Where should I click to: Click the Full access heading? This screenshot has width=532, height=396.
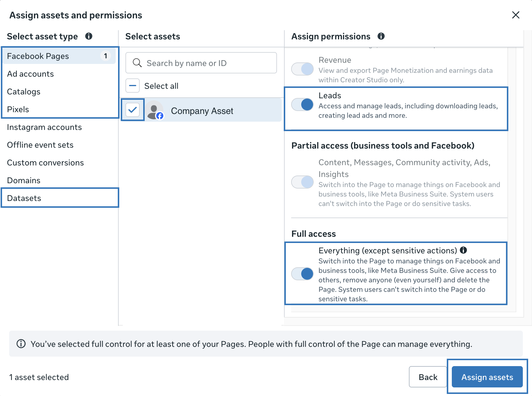314,234
